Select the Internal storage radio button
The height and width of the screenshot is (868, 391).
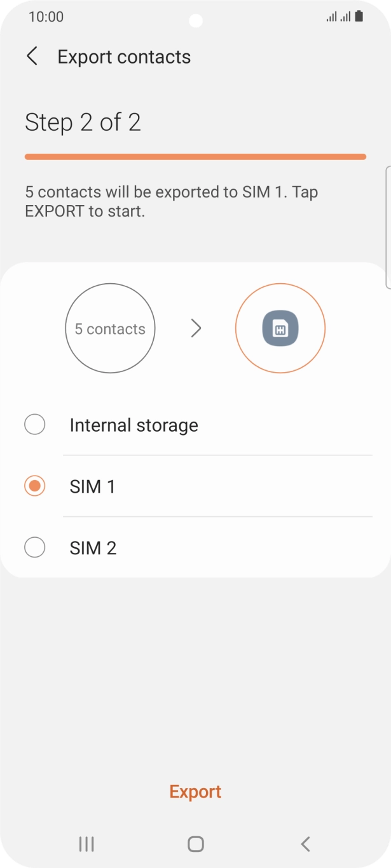coord(34,425)
